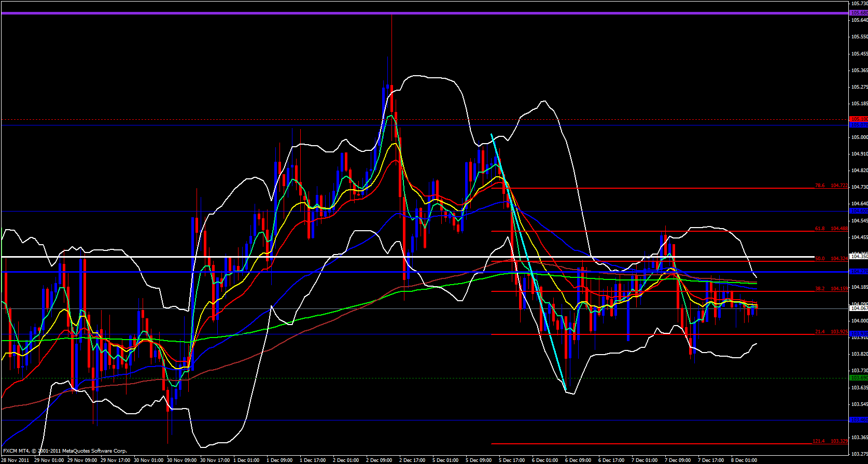
Task: Click the green 103.690 price tag
Action: (858, 378)
